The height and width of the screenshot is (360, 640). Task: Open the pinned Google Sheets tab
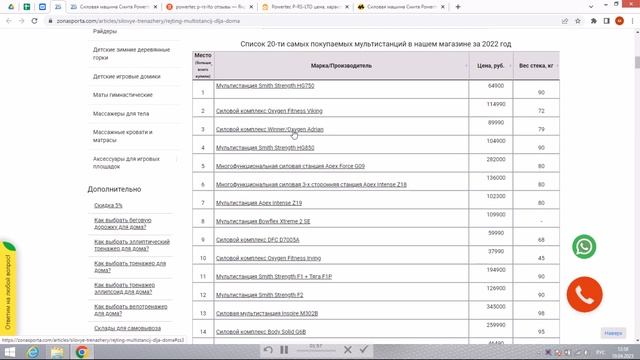[27, 7]
